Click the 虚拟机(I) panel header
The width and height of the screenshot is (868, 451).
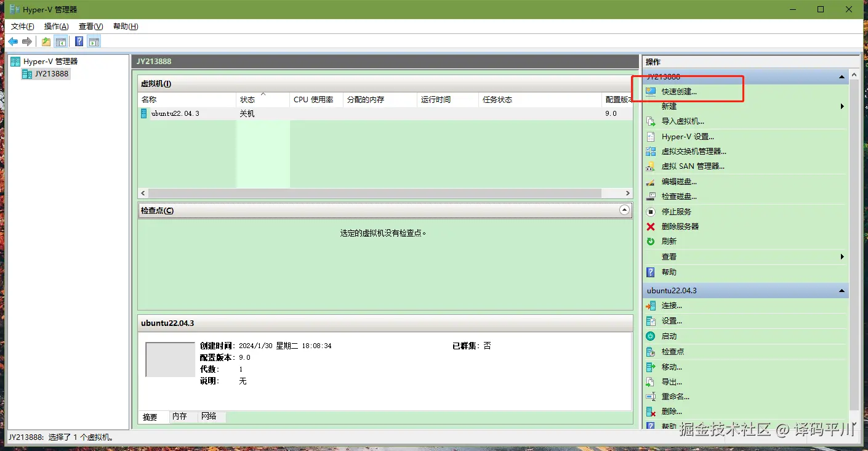pyautogui.click(x=385, y=84)
